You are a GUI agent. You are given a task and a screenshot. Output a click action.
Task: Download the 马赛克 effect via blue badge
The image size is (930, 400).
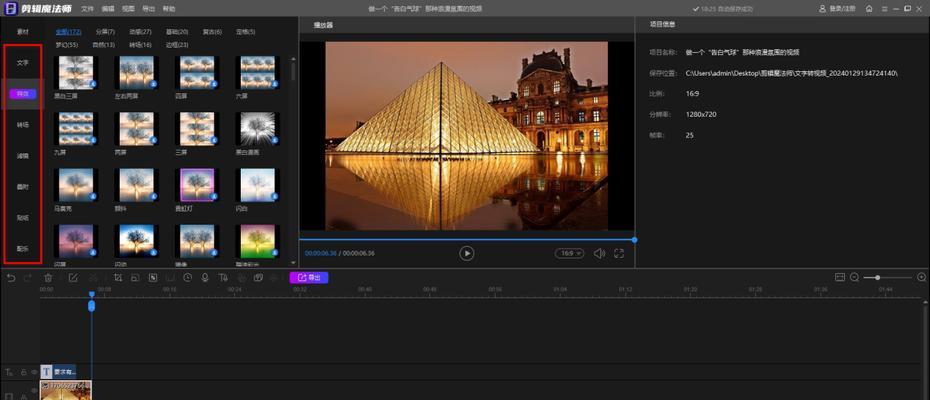93,196
